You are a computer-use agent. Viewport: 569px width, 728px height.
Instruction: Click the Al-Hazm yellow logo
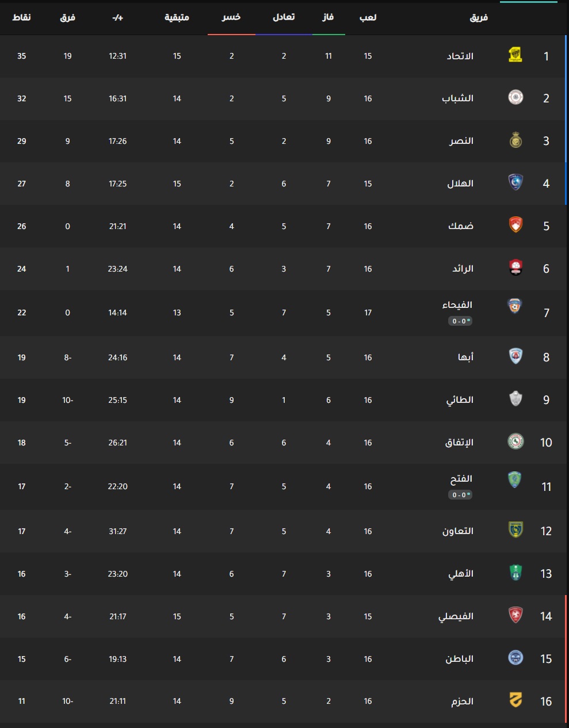click(x=515, y=701)
